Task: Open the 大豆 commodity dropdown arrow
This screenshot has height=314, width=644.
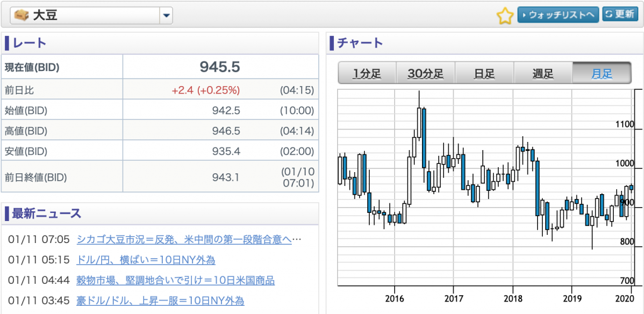Action: coord(166,16)
